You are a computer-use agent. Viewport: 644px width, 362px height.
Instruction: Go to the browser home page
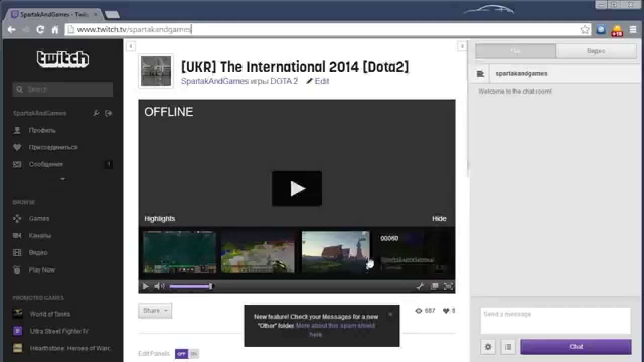[x=55, y=30]
